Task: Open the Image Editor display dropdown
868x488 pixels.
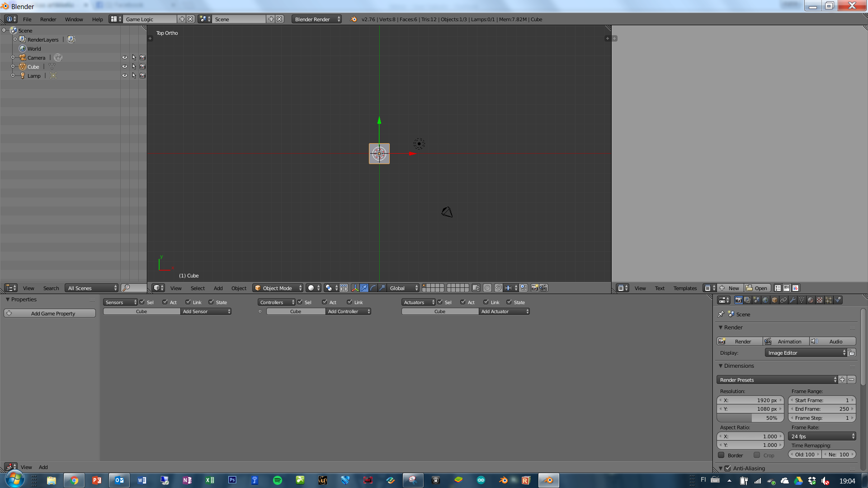Action: coord(806,352)
